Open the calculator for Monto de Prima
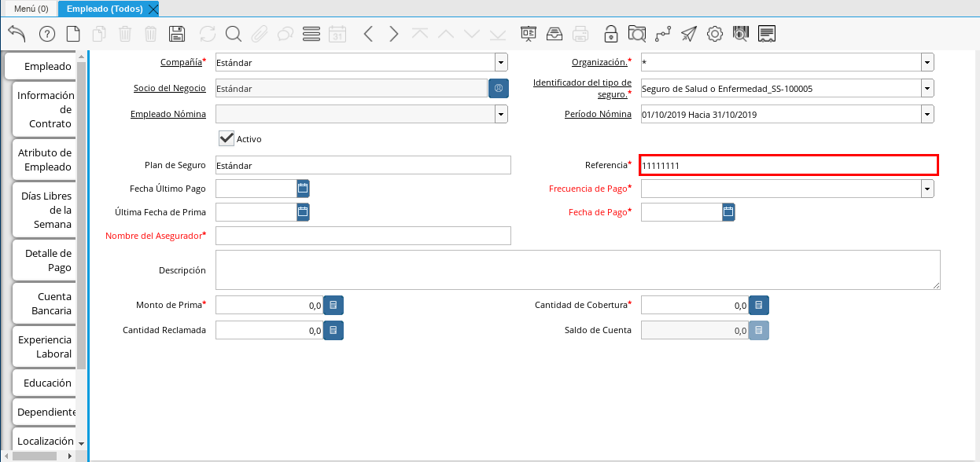 (x=333, y=305)
